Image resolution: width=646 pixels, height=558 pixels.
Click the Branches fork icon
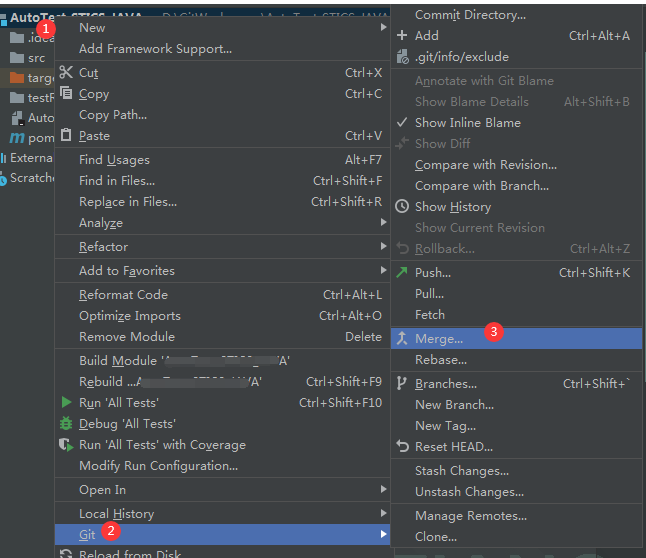click(x=402, y=383)
